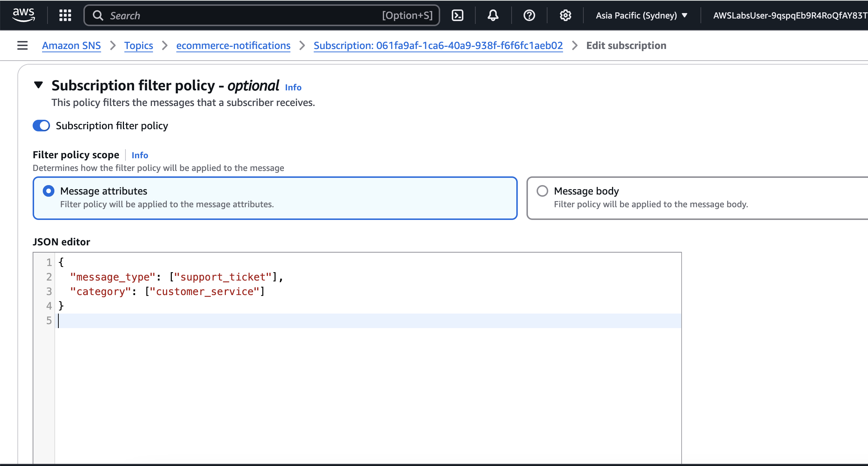Open the AWSLabsUser account menu
This screenshot has width=868, height=466.
pyautogui.click(x=790, y=15)
